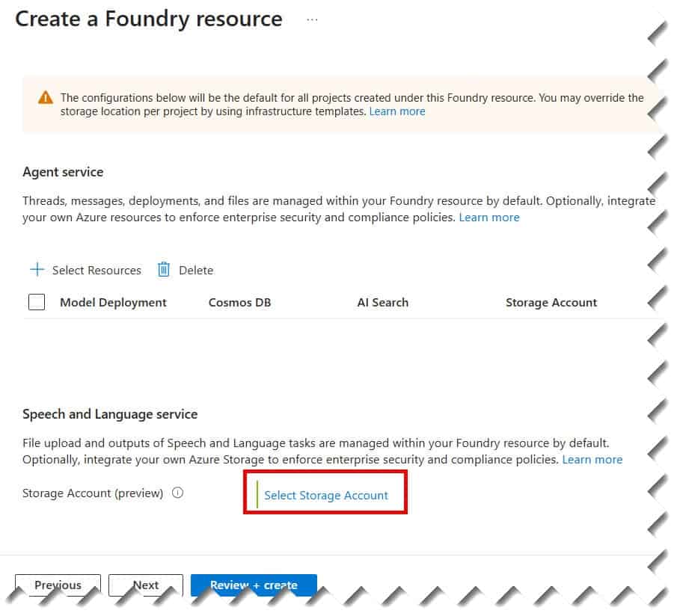This screenshot has height=616, width=677.
Task: Click the plus icon to select resources
Action: [36, 270]
